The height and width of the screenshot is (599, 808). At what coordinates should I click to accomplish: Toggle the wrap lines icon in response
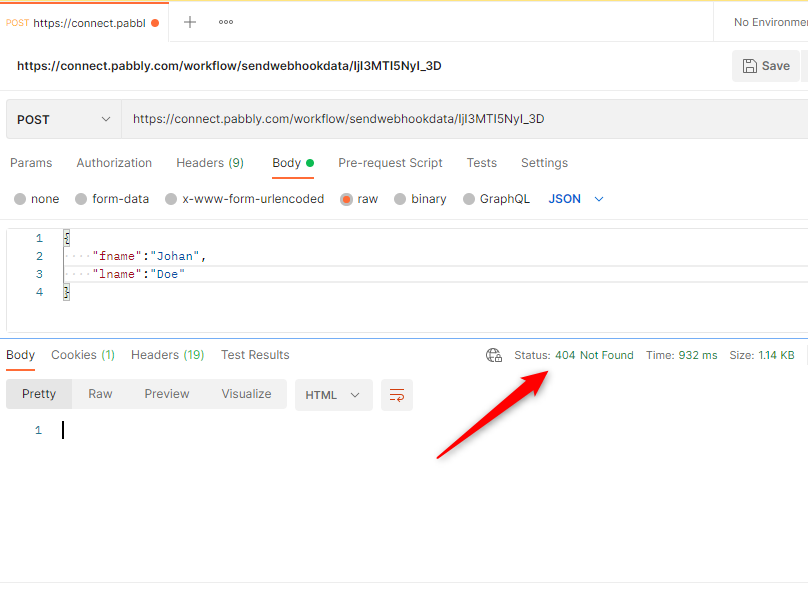(397, 395)
